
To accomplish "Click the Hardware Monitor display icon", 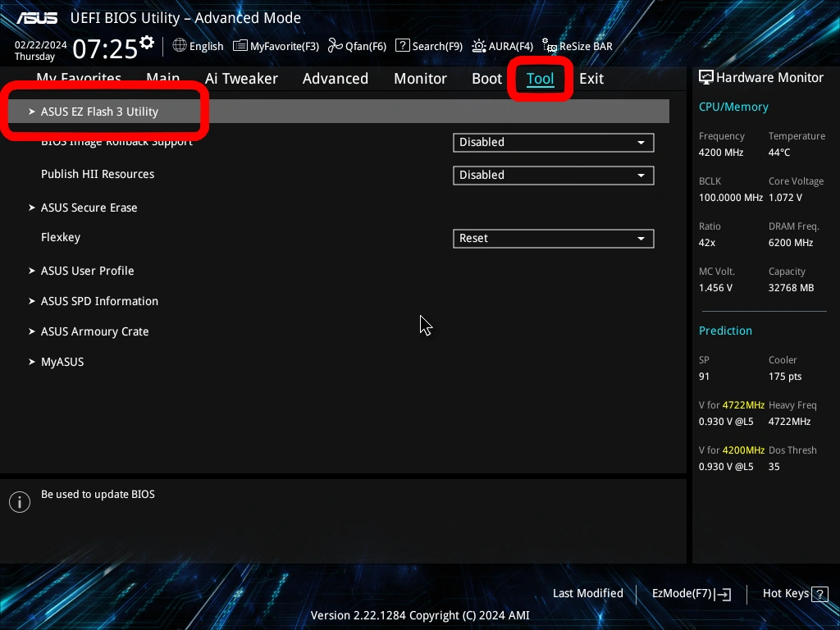I will click(x=706, y=78).
